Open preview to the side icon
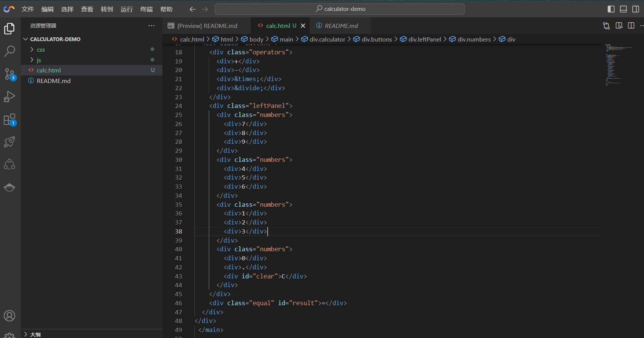644x338 pixels. 619,26
